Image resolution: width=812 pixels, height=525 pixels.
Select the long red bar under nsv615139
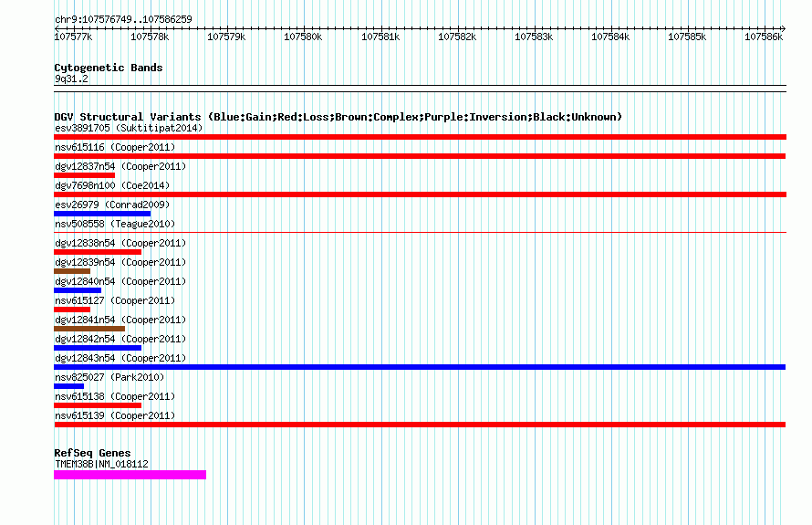420,425
